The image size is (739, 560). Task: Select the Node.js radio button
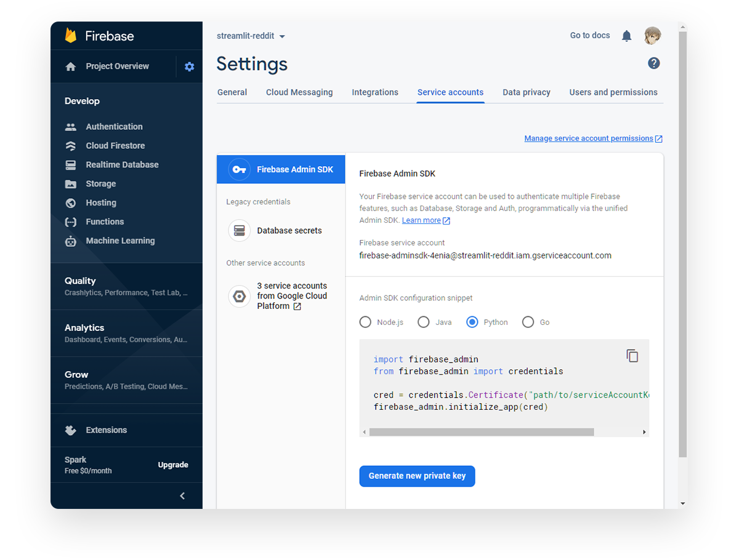click(x=365, y=322)
